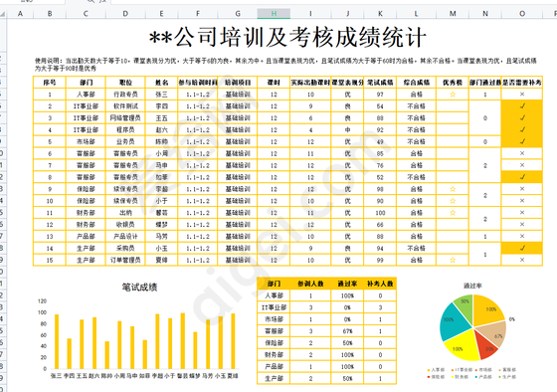Image resolution: width=557 pixels, height=392 pixels.
Task: Click the 笔试成绩 bar chart title
Action: click(139, 287)
